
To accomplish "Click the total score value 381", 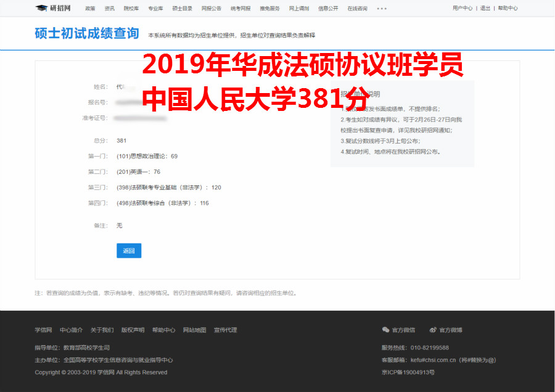I will click(x=121, y=141).
